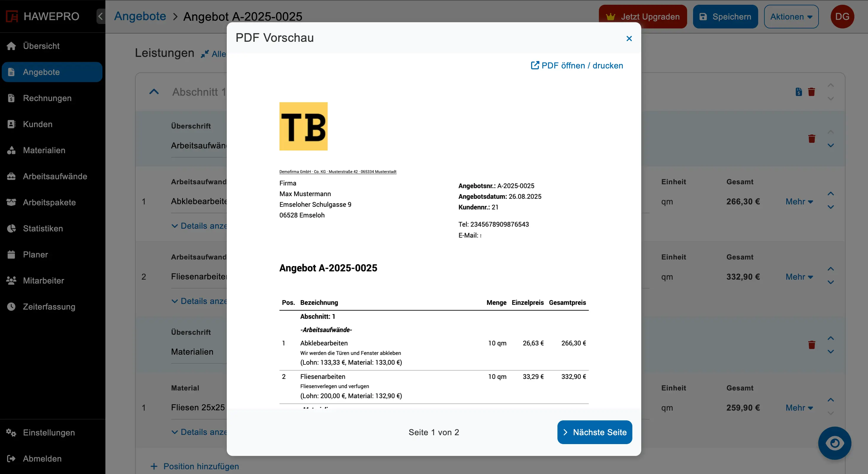Click the Gesamtpreis column header in preview
868x474 pixels.
567,302
